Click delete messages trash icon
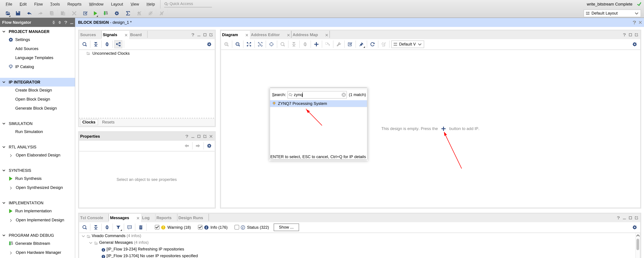The image size is (644, 258). coord(141,227)
